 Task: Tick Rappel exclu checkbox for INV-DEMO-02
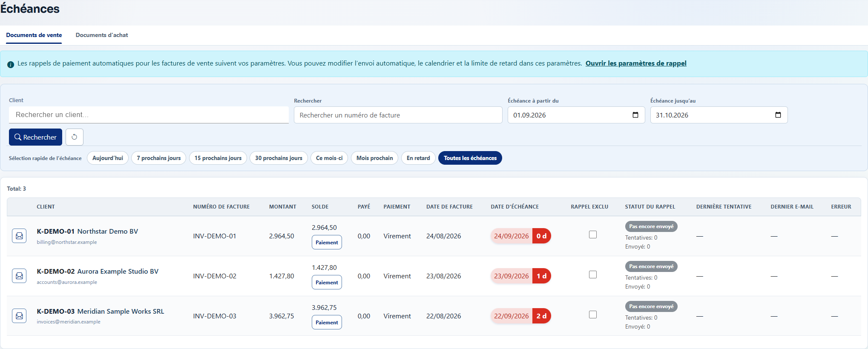click(593, 275)
